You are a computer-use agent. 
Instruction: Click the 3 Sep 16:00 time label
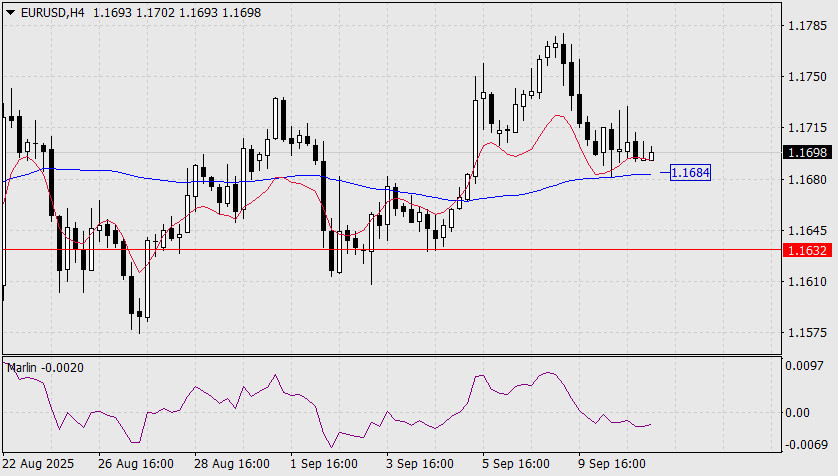click(x=420, y=464)
